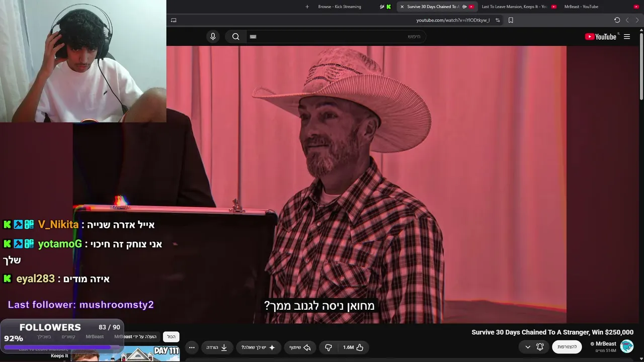This screenshot has width=644, height=362.
Task: Click the להצטרפות join button
Action: pos(567,347)
